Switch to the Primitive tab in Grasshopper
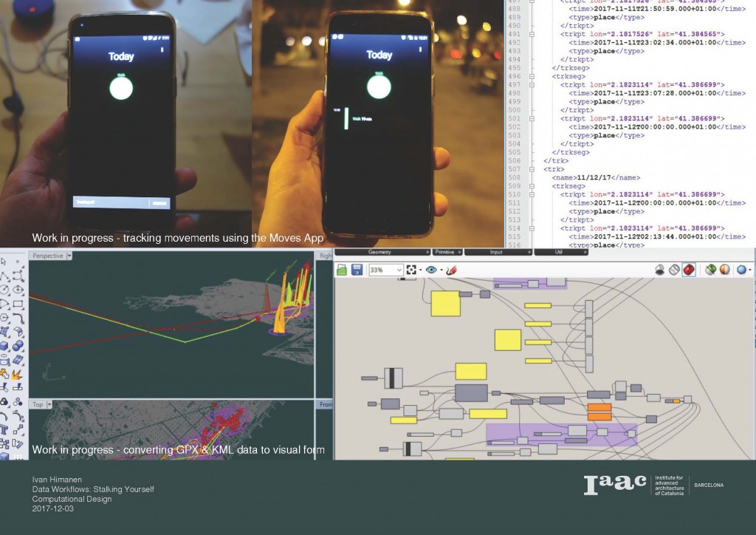 click(447, 251)
